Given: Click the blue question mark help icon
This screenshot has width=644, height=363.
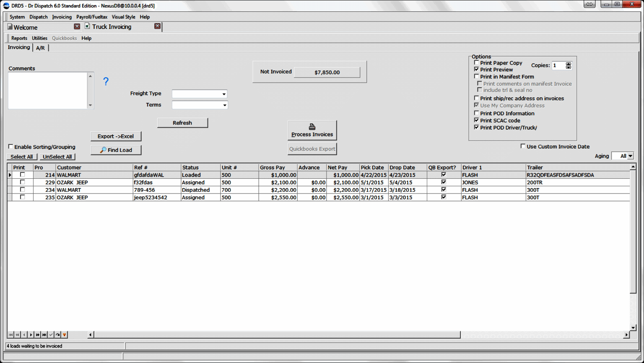Looking at the screenshot, I should click(106, 81).
